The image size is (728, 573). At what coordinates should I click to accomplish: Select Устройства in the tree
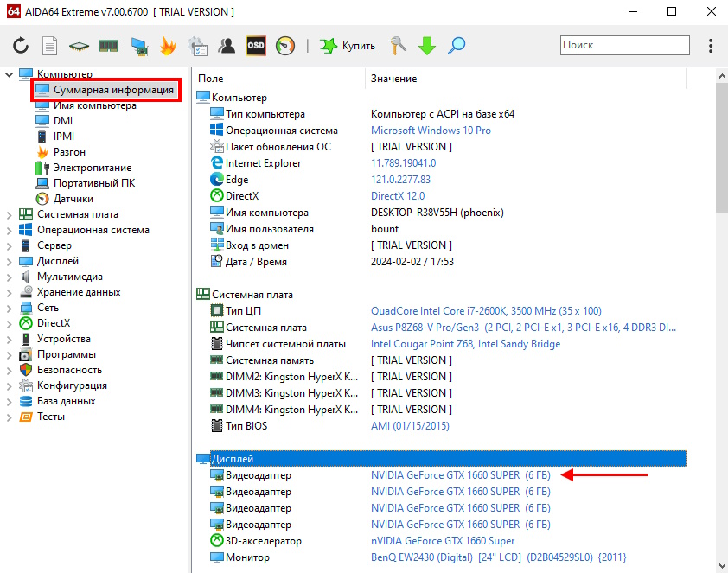point(64,339)
